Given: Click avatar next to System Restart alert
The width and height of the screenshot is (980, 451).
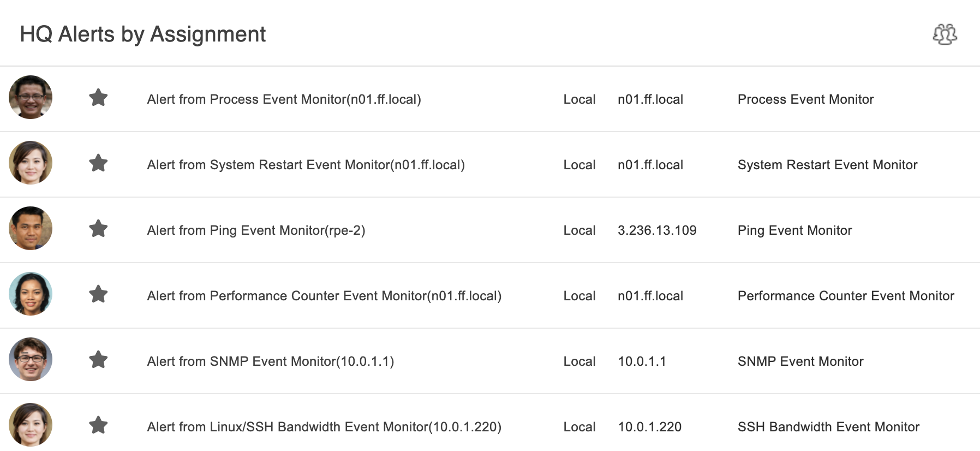Looking at the screenshot, I should [31, 163].
